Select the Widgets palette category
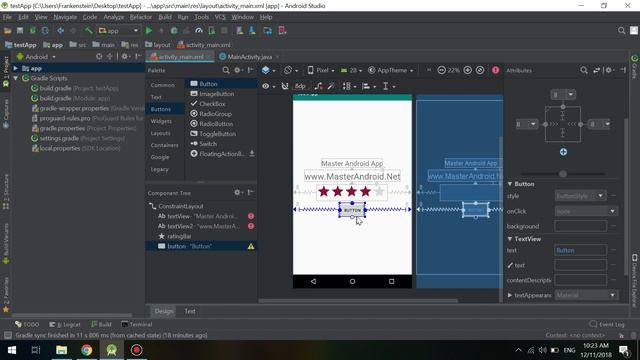The height and width of the screenshot is (360, 640). (161, 121)
